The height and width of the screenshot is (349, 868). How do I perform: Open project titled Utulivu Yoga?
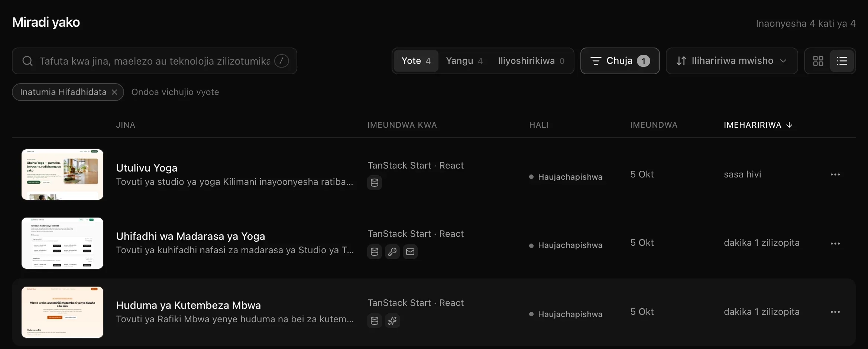147,168
